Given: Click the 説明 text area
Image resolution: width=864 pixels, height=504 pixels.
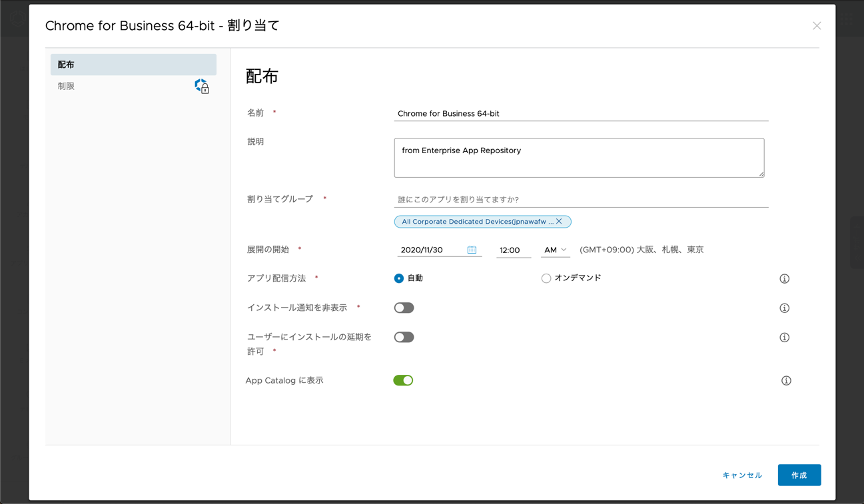Looking at the screenshot, I should coord(579,158).
